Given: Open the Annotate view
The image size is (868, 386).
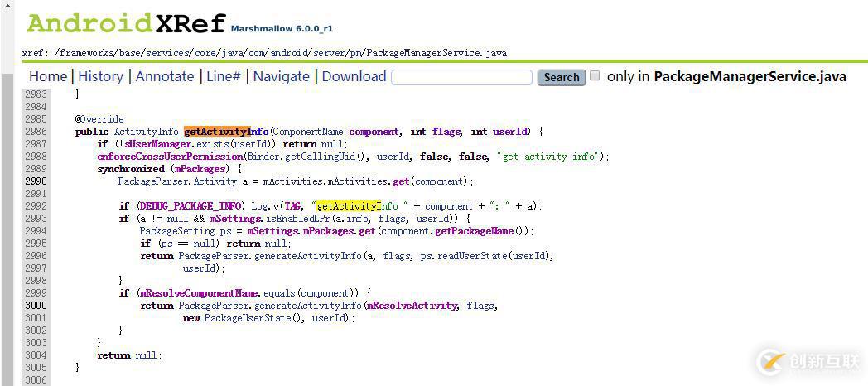Looking at the screenshot, I should [x=165, y=76].
